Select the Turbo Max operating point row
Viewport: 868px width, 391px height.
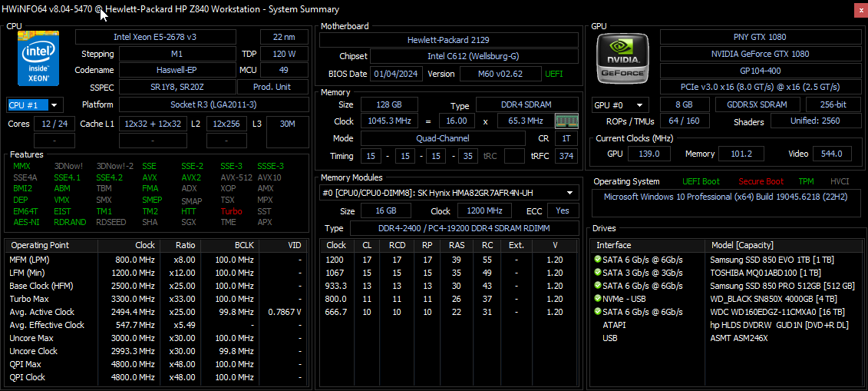[29, 299]
